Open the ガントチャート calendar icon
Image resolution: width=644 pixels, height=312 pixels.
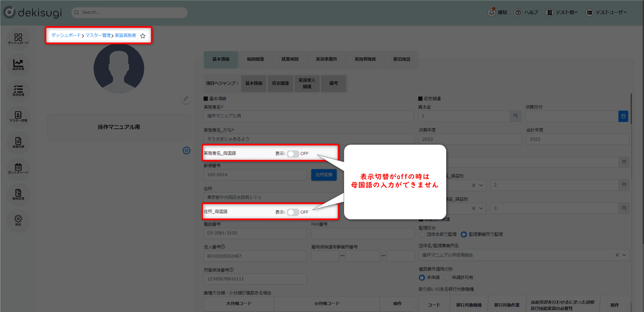point(18,168)
